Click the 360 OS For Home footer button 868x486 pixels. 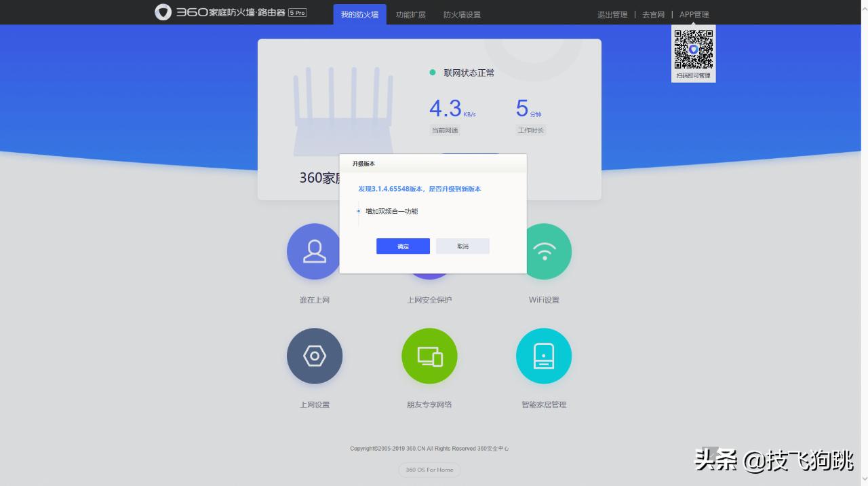coord(429,470)
